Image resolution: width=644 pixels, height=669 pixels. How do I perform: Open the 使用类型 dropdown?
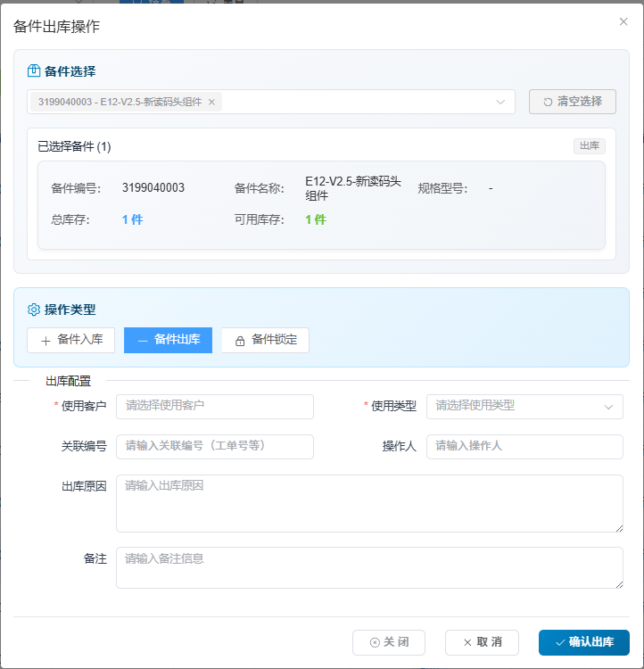(x=524, y=406)
